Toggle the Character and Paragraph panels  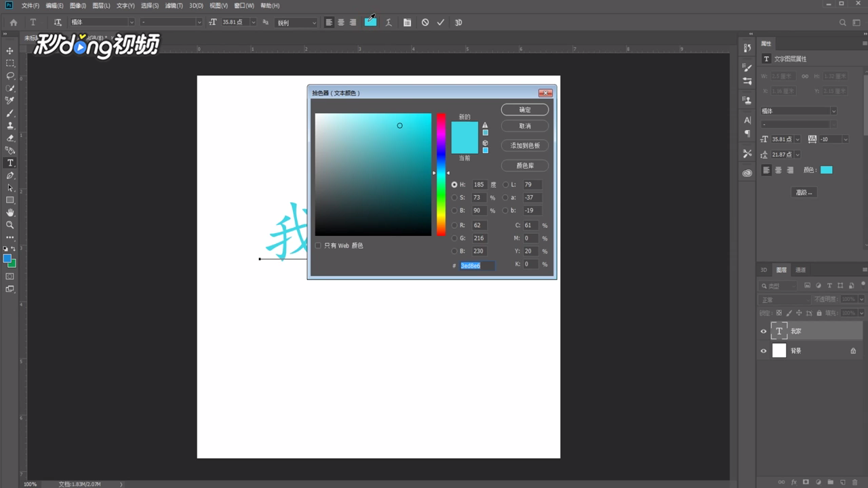407,22
